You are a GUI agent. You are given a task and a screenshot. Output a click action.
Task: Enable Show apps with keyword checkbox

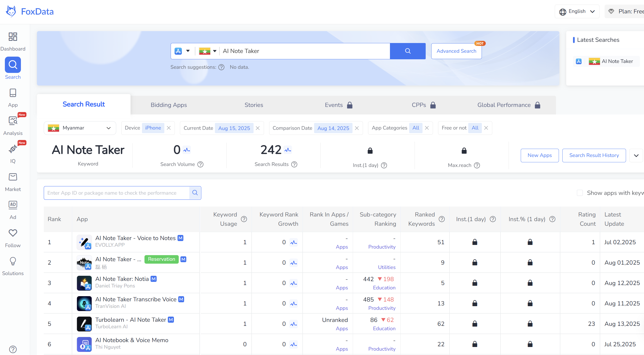click(x=580, y=193)
